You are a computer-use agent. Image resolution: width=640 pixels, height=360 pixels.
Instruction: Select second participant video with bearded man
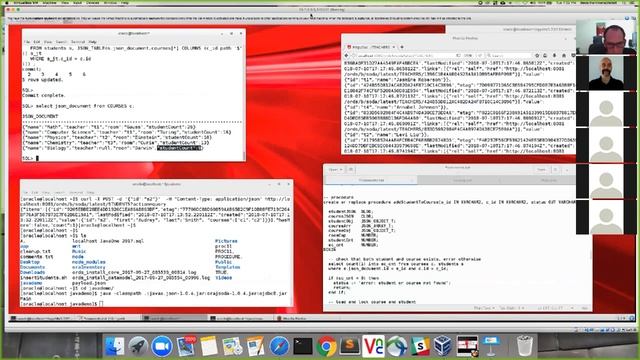pyautogui.click(x=606, y=73)
